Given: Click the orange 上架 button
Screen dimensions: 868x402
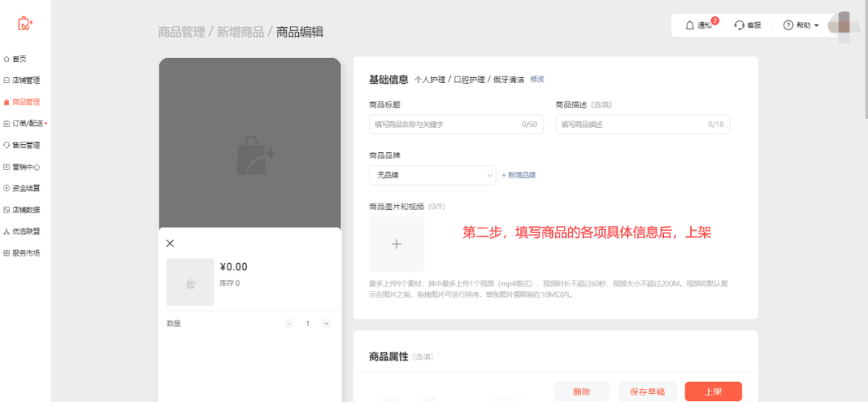Looking at the screenshot, I should click(x=713, y=392).
